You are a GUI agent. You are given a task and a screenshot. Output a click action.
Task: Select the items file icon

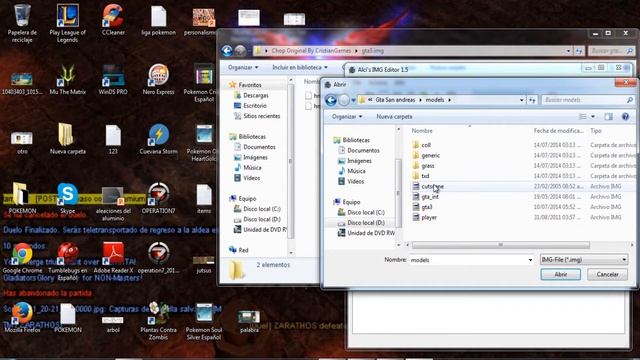pos(204,199)
